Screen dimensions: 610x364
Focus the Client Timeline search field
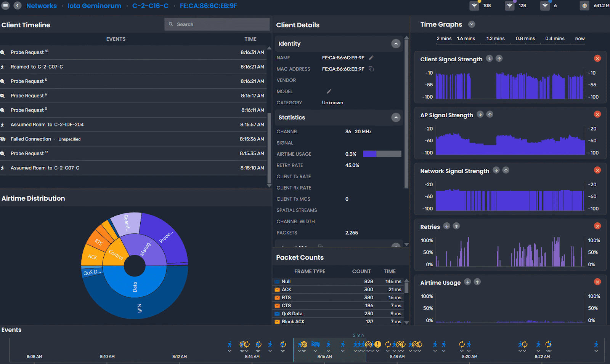click(x=217, y=24)
